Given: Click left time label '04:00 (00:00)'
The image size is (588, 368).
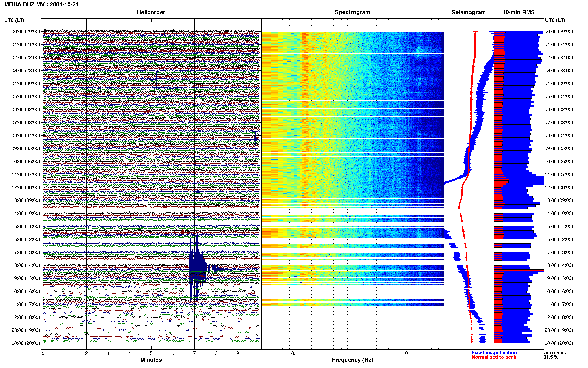Looking at the screenshot, I should pyautogui.click(x=26, y=83).
